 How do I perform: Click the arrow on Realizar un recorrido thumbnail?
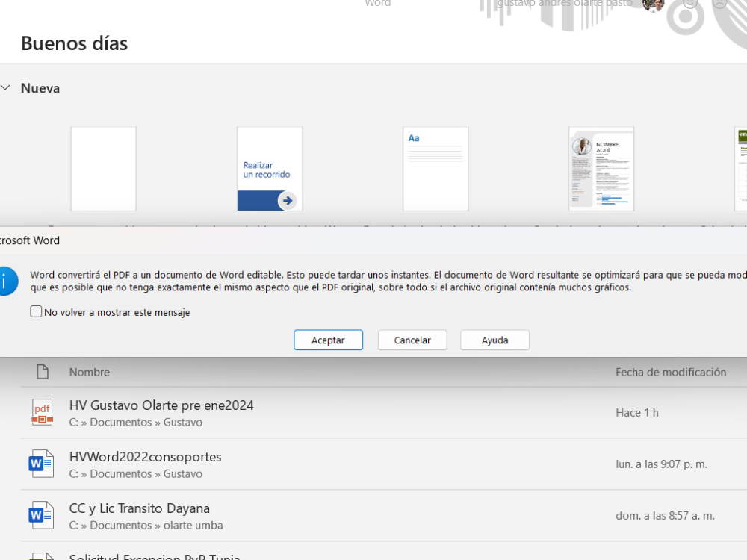coord(288,200)
